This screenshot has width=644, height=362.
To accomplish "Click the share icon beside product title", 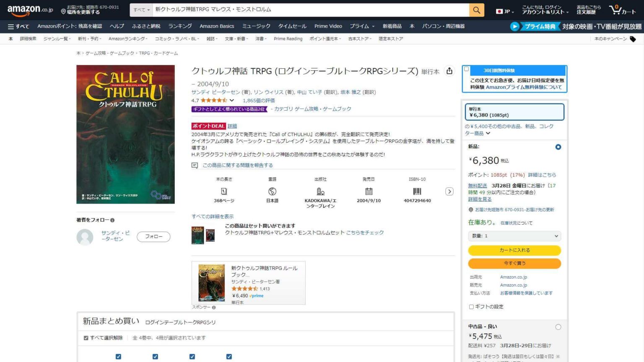I will point(449,71).
